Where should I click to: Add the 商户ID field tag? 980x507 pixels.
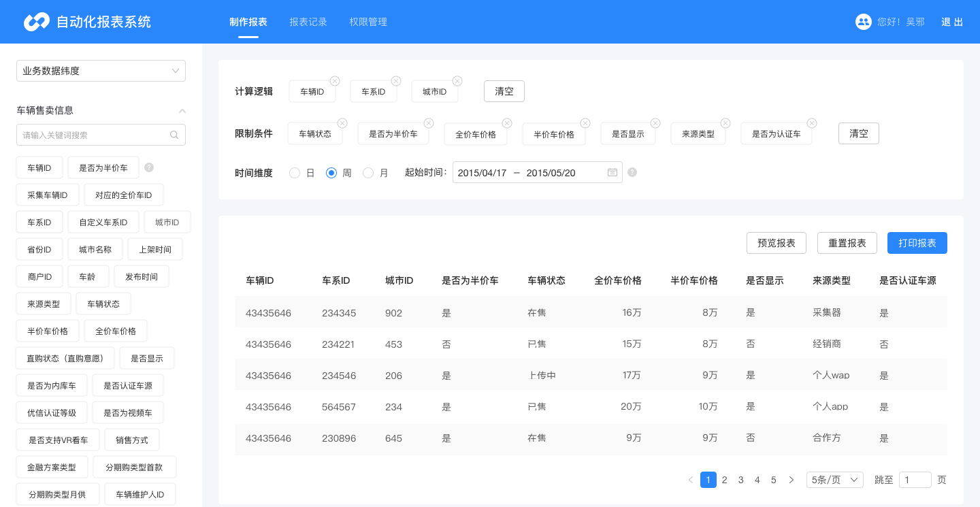(39, 276)
